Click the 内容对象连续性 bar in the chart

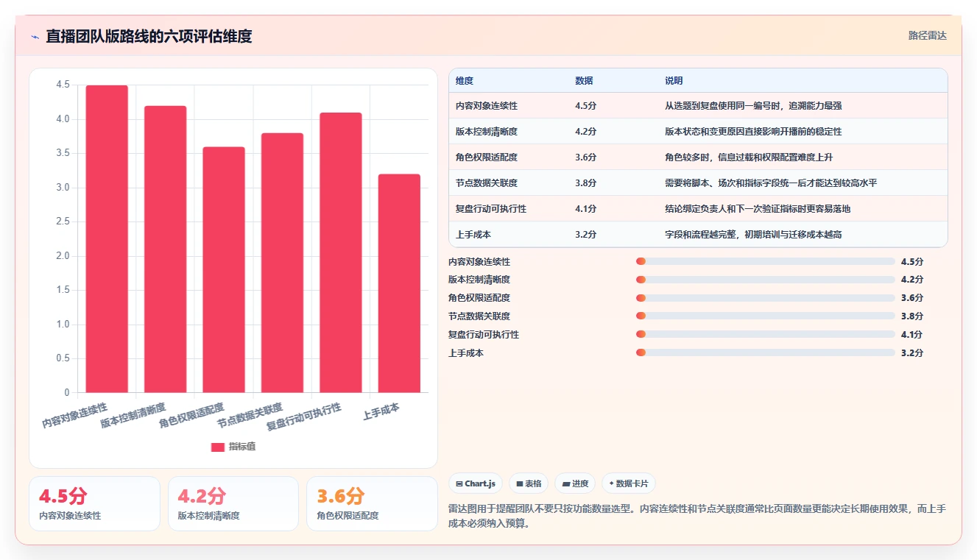(107, 239)
